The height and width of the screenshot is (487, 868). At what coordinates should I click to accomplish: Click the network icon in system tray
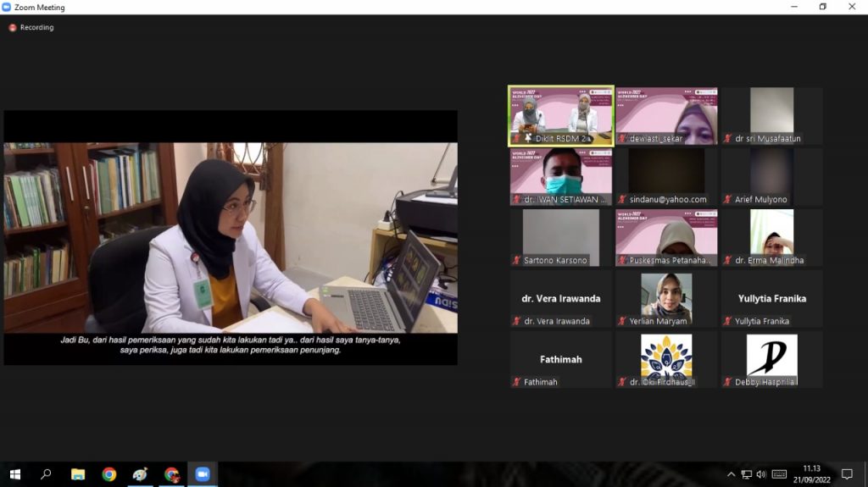click(x=746, y=474)
